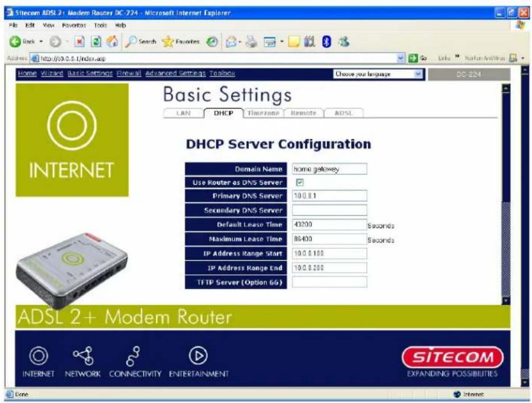This screenshot has height=403, width=532.
Task: Open the Tools menu
Action: (x=100, y=25)
